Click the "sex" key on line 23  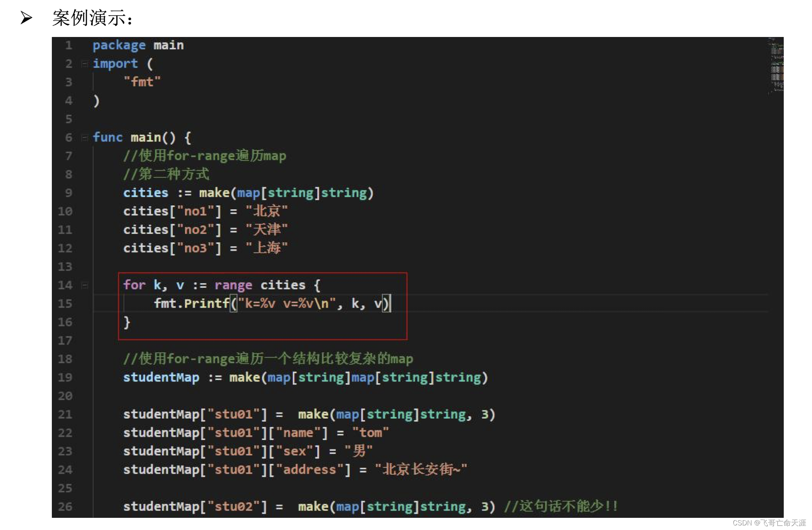[x=295, y=451]
